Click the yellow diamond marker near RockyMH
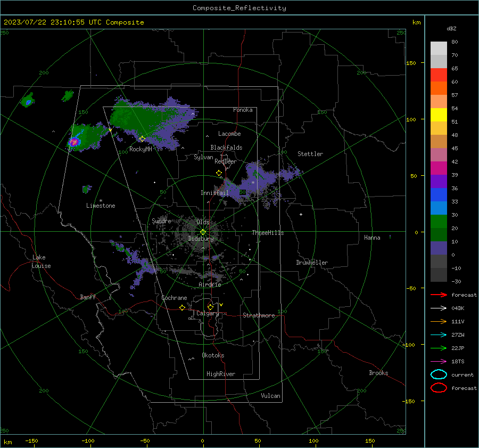The image size is (479, 448). click(142, 139)
